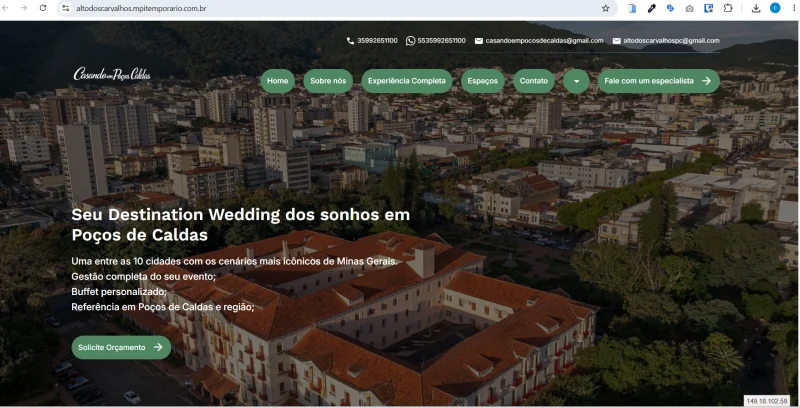
Task: Click the Fale com um especialista button
Action: (x=659, y=81)
